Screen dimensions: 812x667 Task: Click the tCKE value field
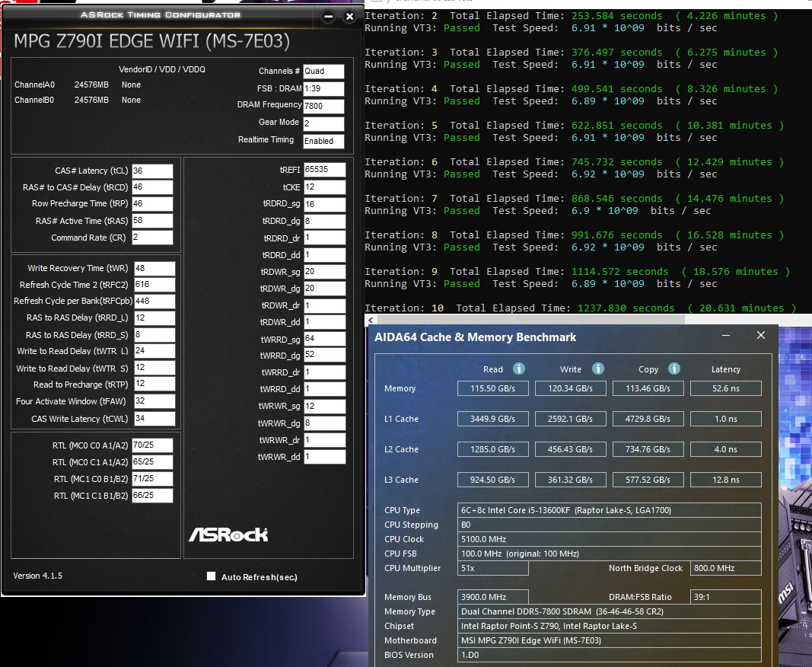pyautogui.click(x=324, y=187)
